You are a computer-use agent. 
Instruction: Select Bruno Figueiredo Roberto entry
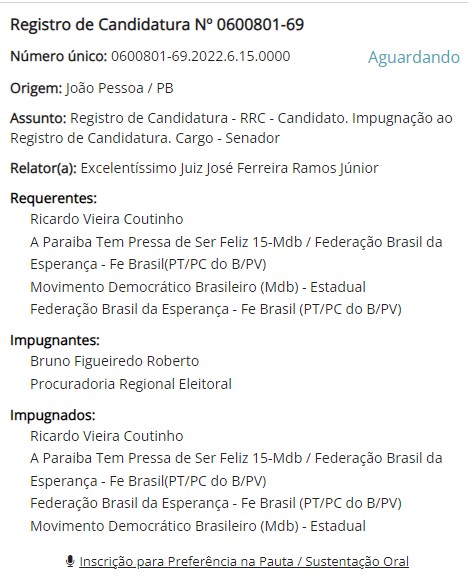pos(114,361)
